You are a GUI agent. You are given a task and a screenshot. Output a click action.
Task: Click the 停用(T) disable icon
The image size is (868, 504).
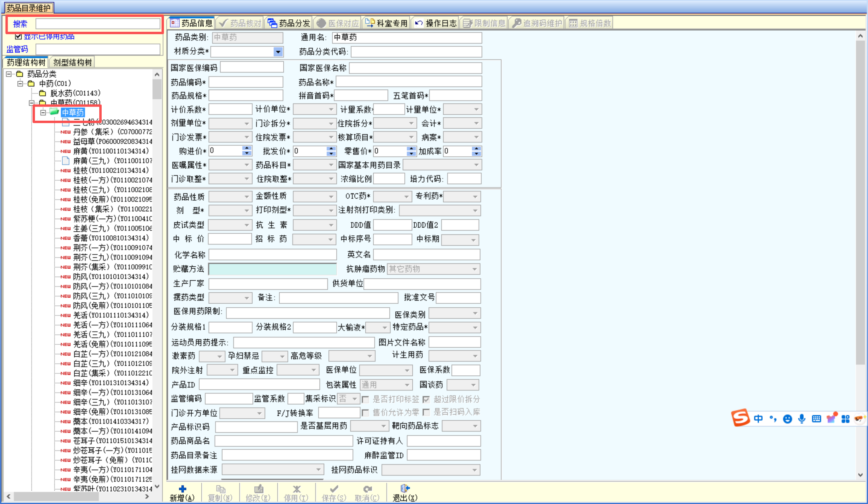[296, 489]
